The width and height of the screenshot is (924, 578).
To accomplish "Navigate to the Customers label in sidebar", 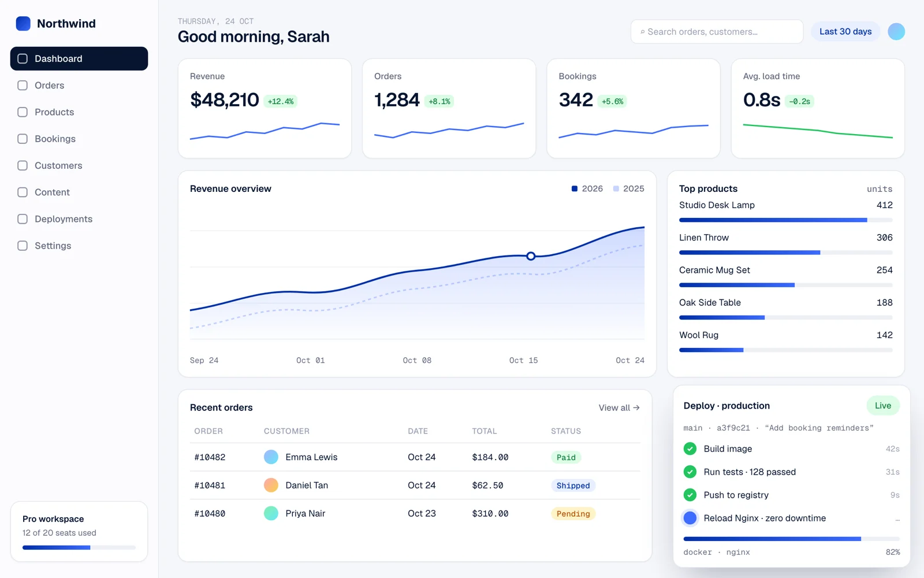I will tap(58, 165).
